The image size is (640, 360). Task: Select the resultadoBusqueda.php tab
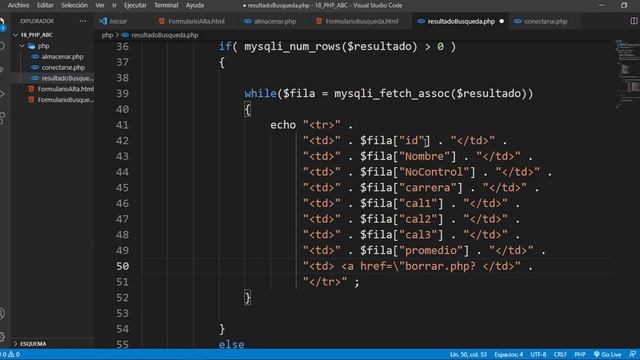(461, 21)
